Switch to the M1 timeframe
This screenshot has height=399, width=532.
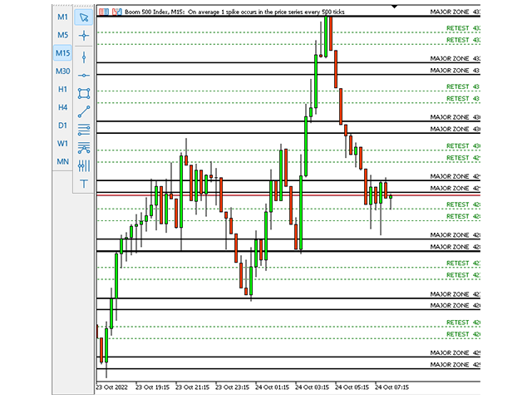click(62, 17)
